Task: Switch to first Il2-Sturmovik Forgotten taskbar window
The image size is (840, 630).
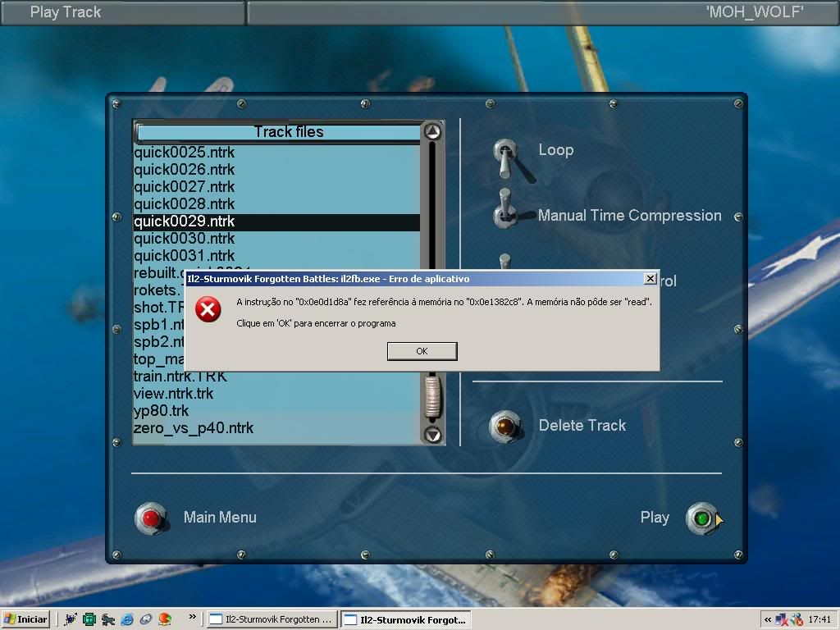Action: 272,619
